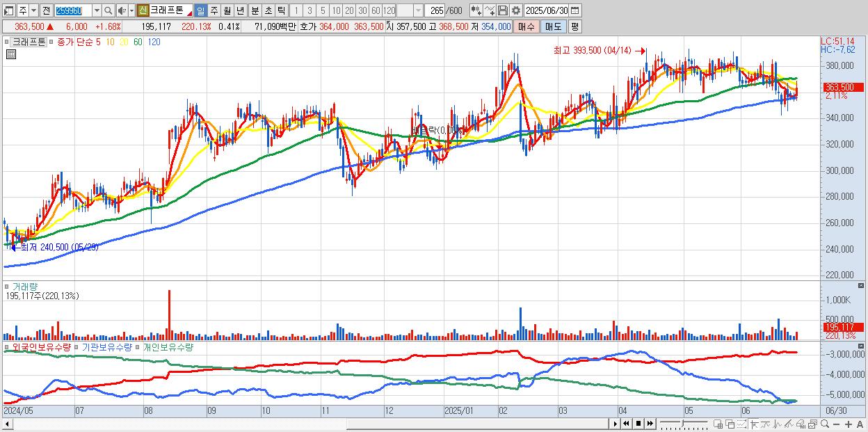Screen dimensions: 868x432
Task: Click the save diskette icon
Action: 502,10
